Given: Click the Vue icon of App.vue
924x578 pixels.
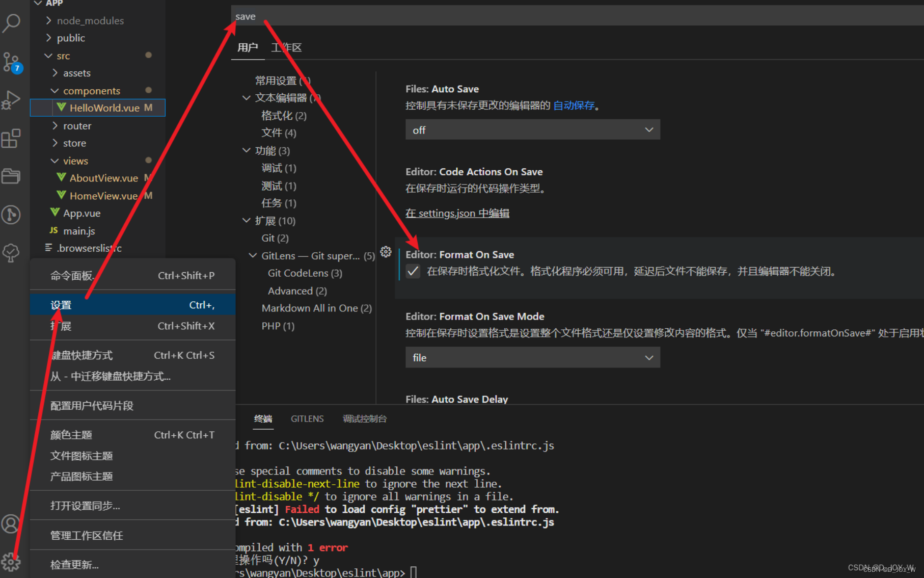Looking at the screenshot, I should (x=55, y=212).
